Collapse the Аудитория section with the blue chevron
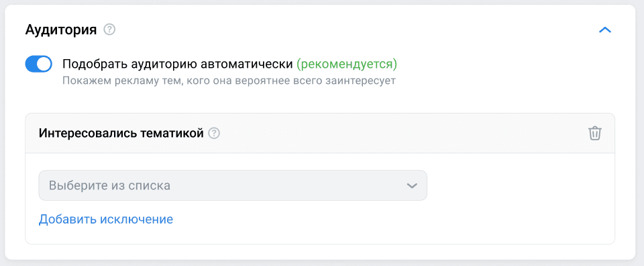This screenshot has height=266, width=644. (x=605, y=30)
